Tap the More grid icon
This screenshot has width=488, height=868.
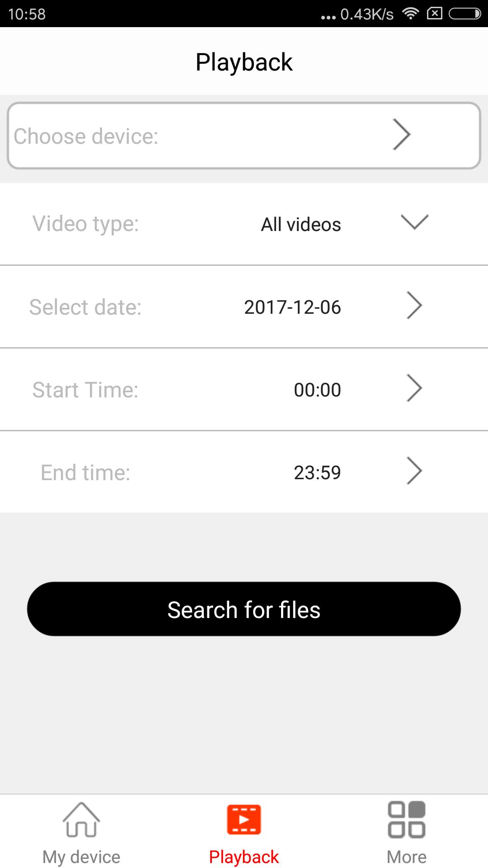coord(407,819)
